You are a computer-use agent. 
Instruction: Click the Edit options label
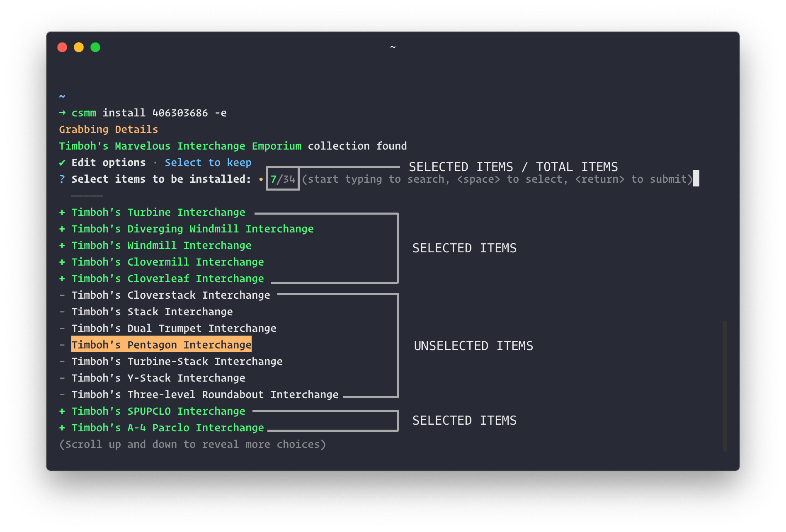click(109, 162)
